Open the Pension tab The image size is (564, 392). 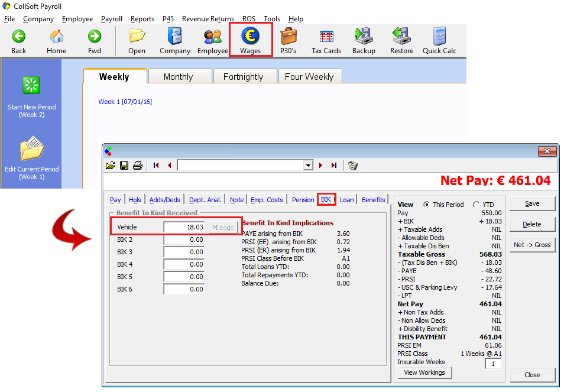303,200
